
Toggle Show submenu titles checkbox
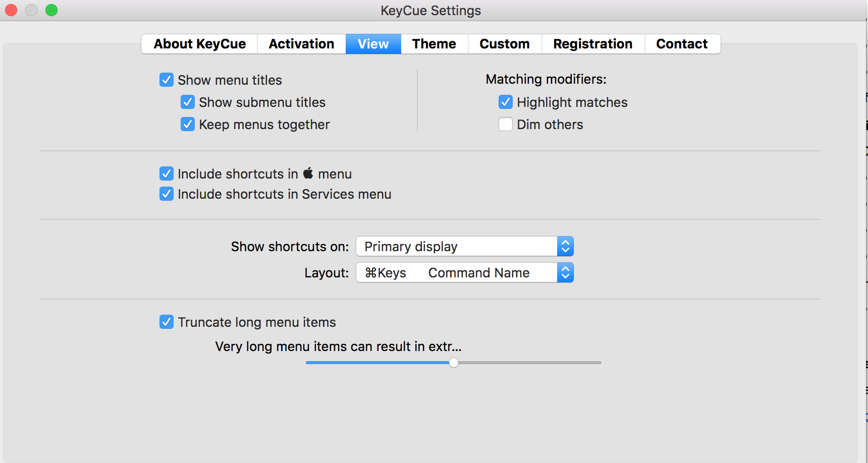[x=188, y=102]
